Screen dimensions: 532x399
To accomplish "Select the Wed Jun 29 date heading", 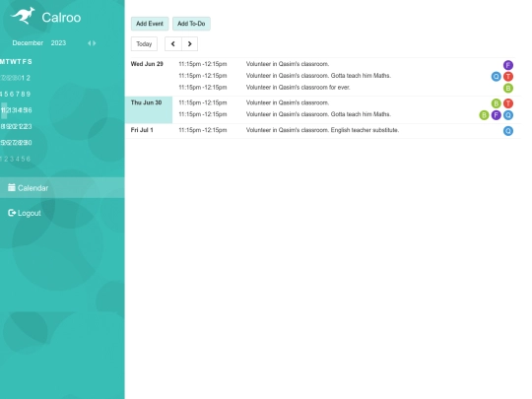I will (x=147, y=64).
